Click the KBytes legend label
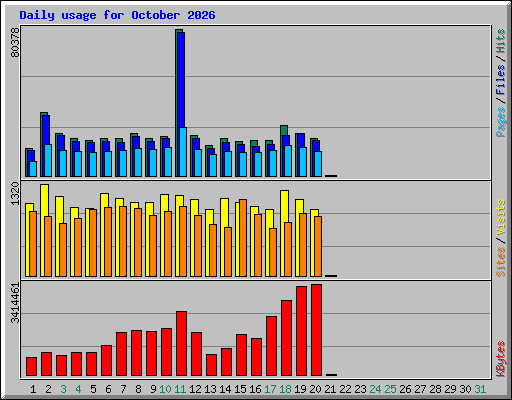This screenshot has height=400, width=512. (x=500, y=359)
